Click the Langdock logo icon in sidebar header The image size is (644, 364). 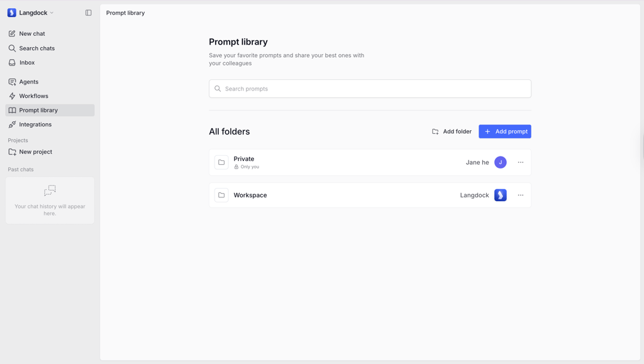[11, 13]
